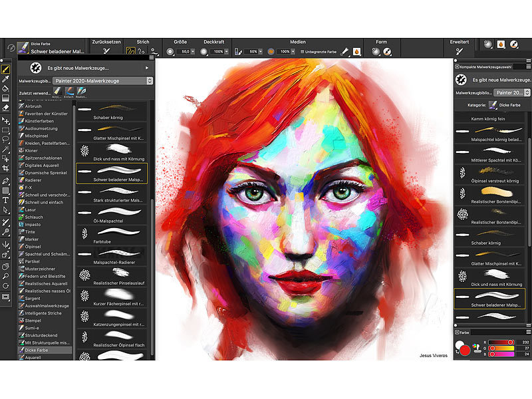Click the size preview circle under Größe

(x=170, y=52)
